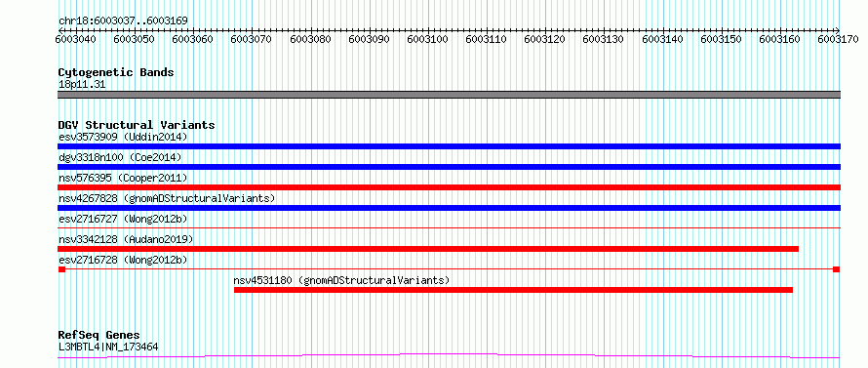
Task: Click label nsv4531180 (gnomADStructuralVariants)
Action: [341, 280]
